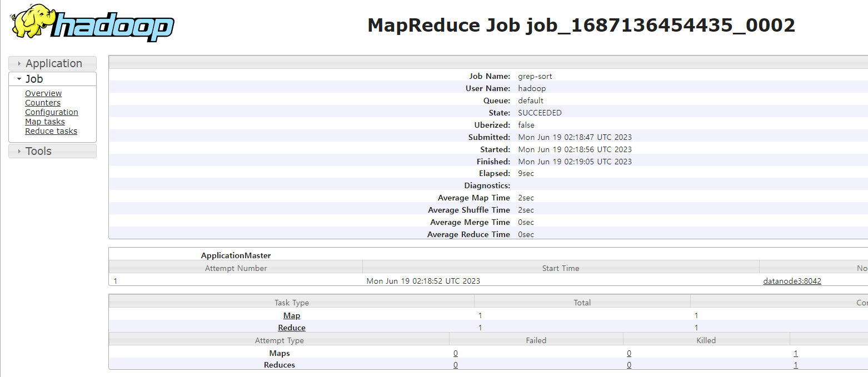This screenshot has width=868, height=377.
Task: Click the Diagnostics label
Action: (487, 185)
